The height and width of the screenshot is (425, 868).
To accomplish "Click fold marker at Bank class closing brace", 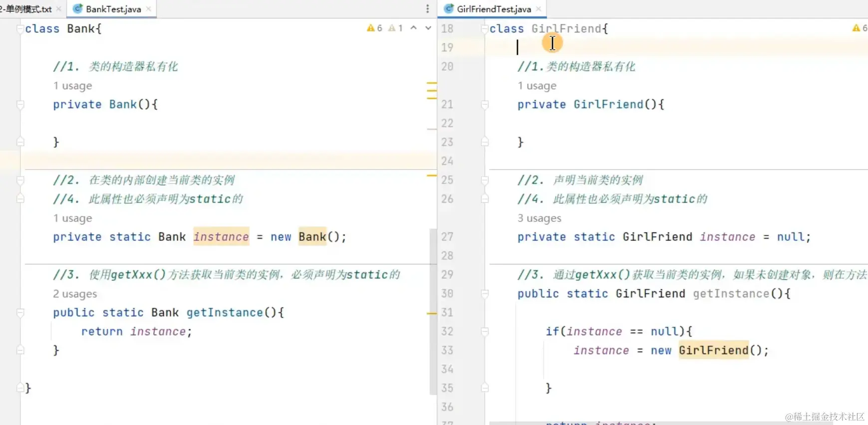I will [x=20, y=388].
